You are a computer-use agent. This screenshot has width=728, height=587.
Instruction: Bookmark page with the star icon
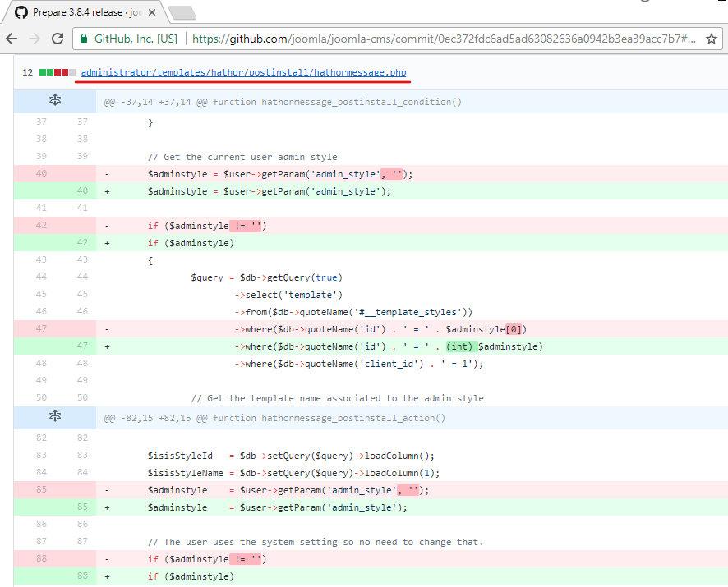pyautogui.click(x=712, y=39)
